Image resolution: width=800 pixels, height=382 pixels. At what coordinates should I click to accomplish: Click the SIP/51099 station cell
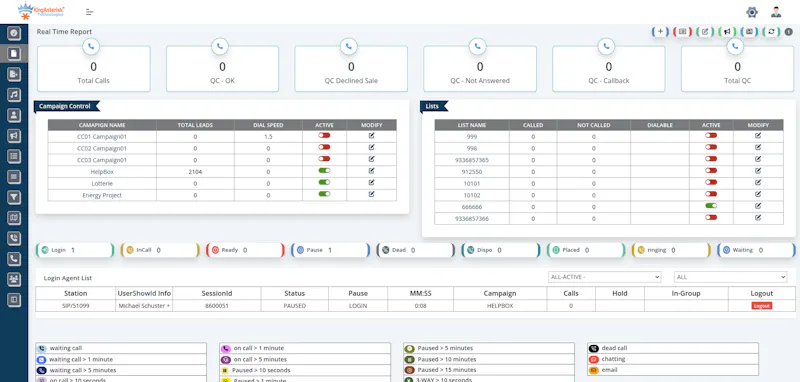[76, 306]
